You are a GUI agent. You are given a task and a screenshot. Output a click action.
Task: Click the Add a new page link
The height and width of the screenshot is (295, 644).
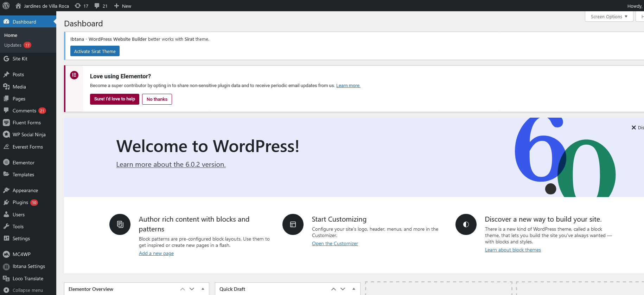click(156, 253)
